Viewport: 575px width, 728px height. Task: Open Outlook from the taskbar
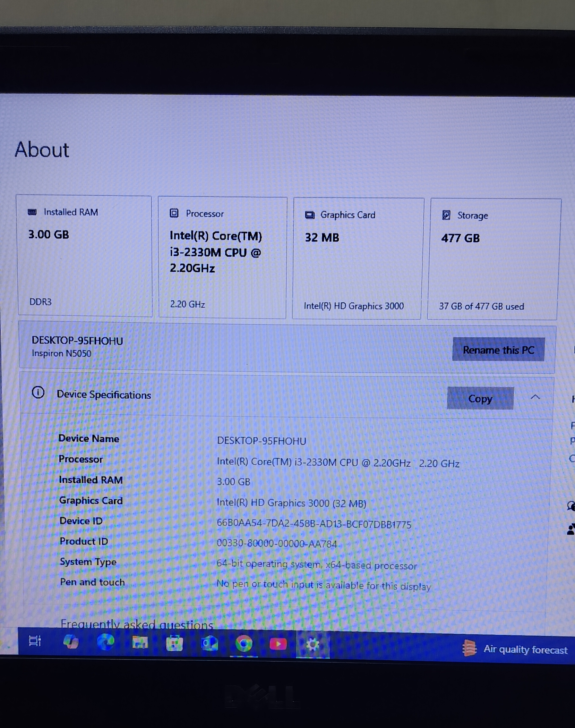(x=210, y=644)
